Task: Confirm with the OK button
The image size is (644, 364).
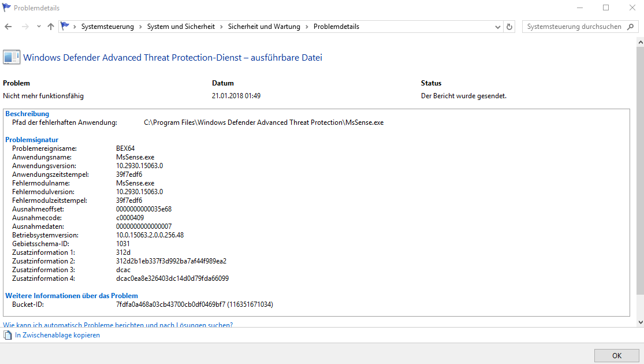Action: click(x=617, y=355)
